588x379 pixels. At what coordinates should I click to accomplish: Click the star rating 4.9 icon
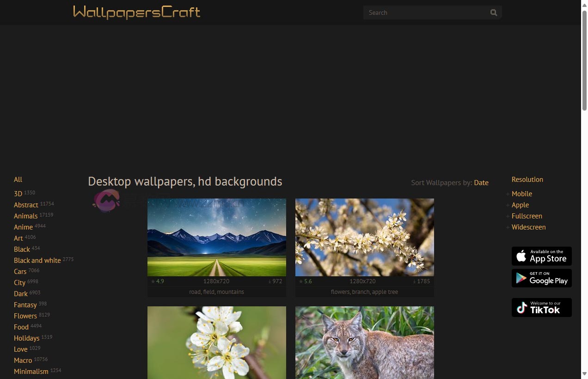click(153, 281)
